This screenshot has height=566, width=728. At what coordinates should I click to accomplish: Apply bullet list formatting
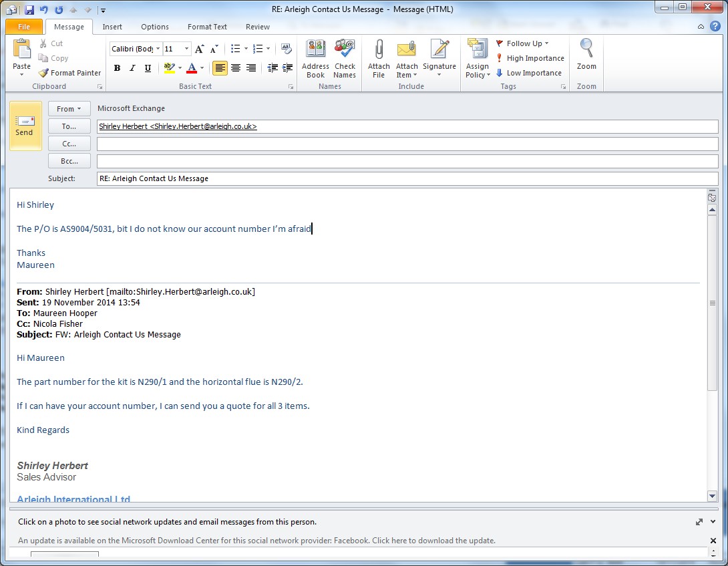(x=235, y=49)
